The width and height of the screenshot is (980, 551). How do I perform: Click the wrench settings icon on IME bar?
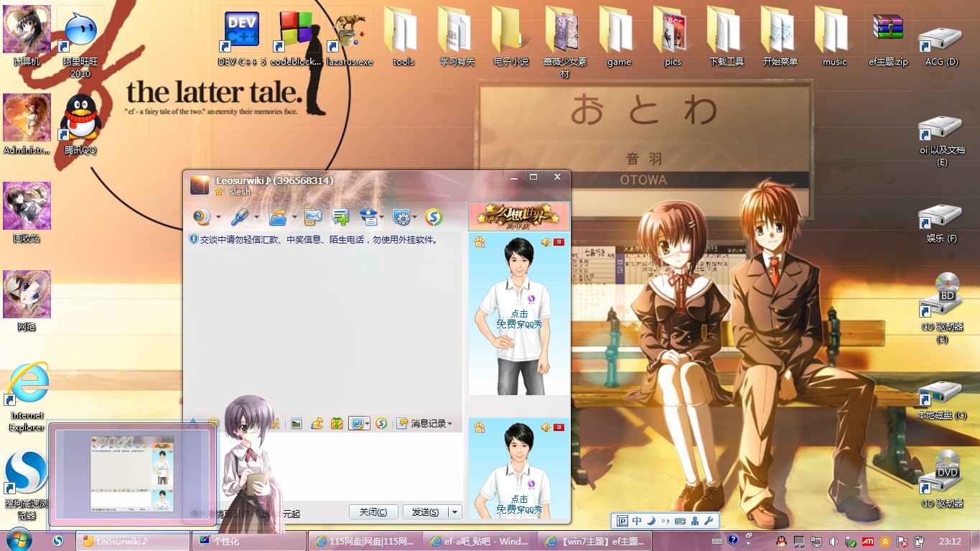point(708,522)
